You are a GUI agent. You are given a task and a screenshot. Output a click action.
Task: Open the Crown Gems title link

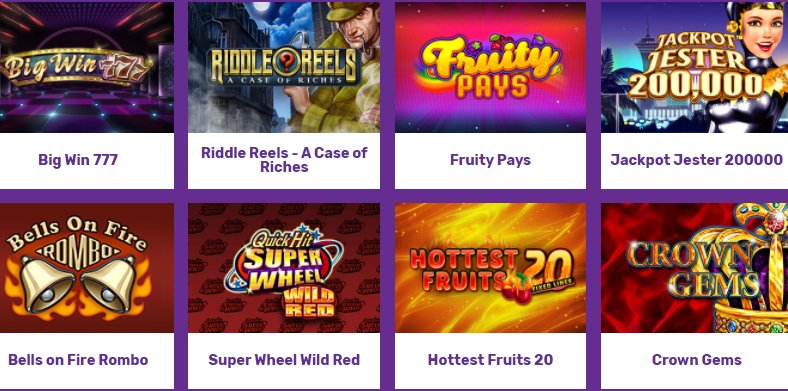(x=697, y=360)
